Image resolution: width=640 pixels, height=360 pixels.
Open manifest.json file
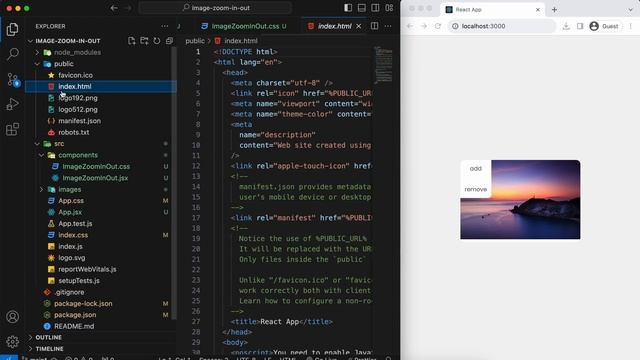coord(79,121)
